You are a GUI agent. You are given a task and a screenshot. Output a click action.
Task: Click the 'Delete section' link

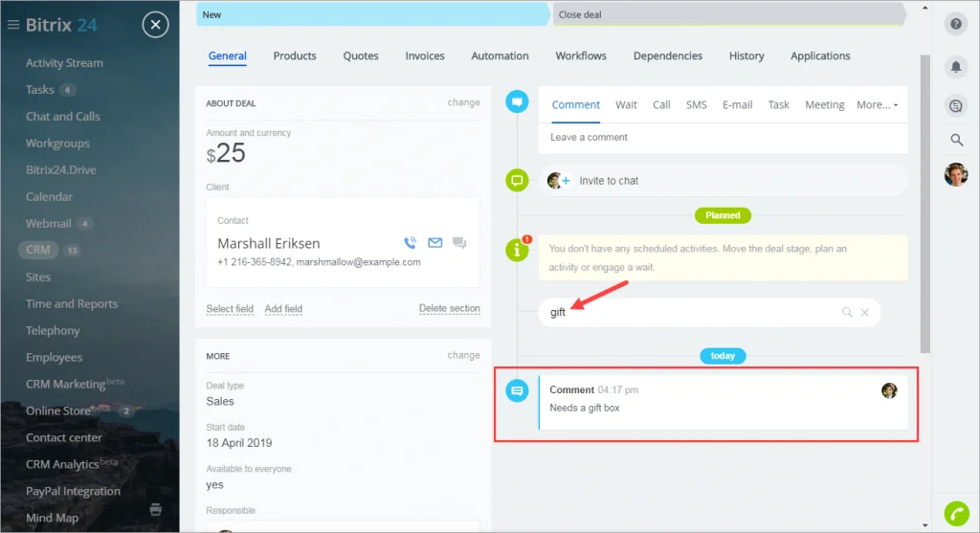click(x=450, y=308)
